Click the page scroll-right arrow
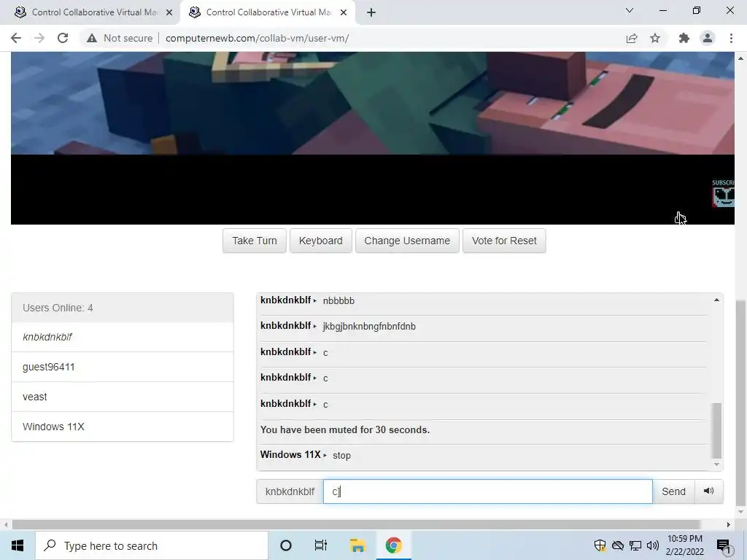Viewport: 747px width, 560px height. [x=729, y=525]
